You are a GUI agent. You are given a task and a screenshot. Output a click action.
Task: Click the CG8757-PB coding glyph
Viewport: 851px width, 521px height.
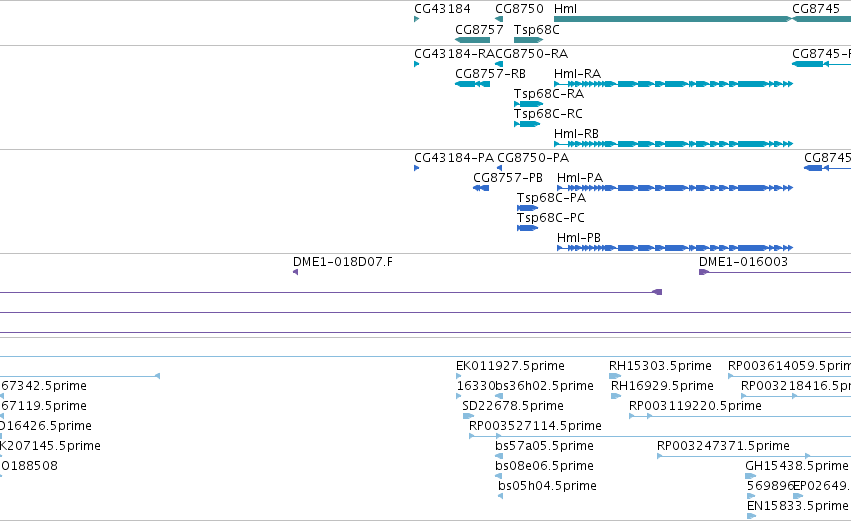pos(481,188)
